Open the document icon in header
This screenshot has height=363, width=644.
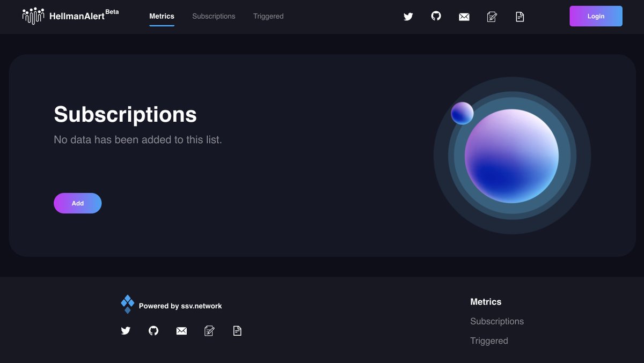click(520, 17)
